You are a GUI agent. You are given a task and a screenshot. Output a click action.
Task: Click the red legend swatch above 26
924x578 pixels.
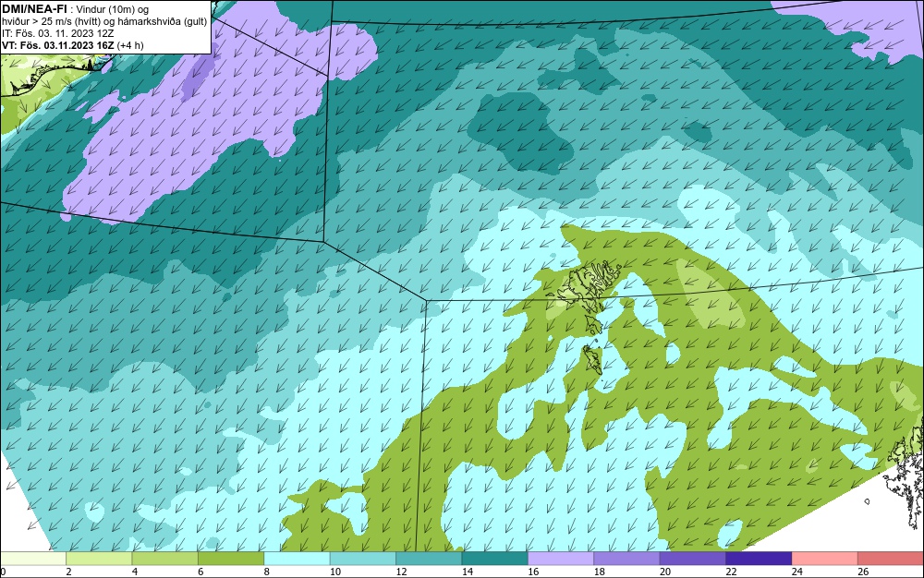891,559
